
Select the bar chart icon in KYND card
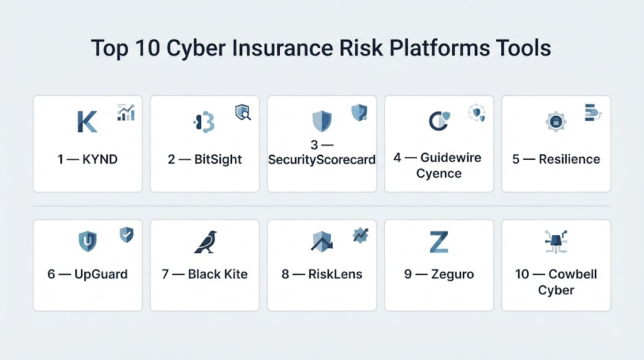[x=126, y=113]
